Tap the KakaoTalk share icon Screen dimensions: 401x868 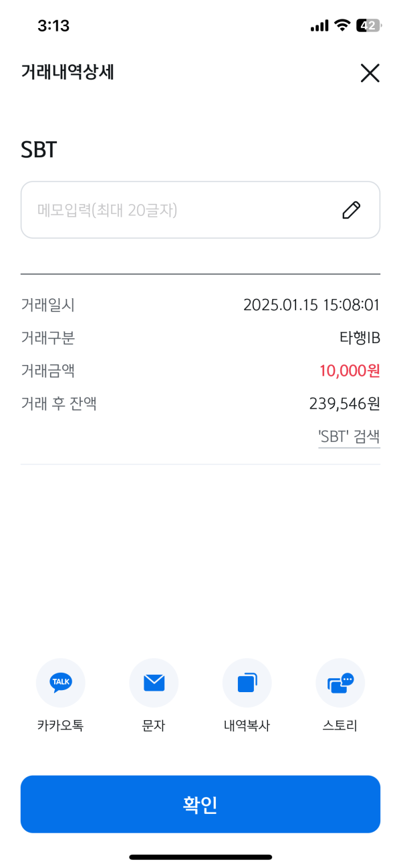pyautogui.click(x=60, y=683)
